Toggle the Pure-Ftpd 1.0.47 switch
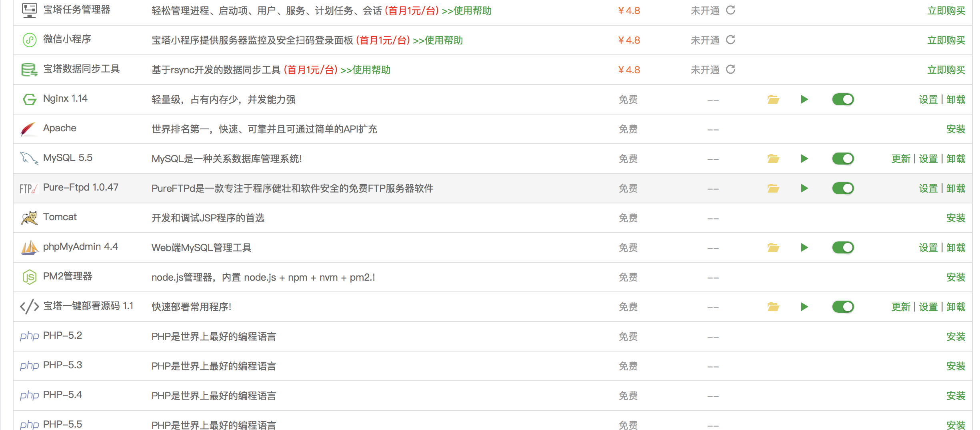The width and height of the screenshot is (980, 430). 843,188
